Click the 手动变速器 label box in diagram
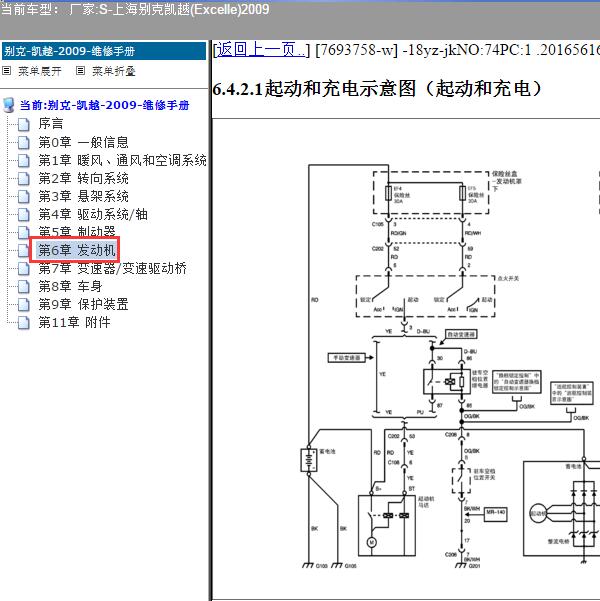This screenshot has height=601, width=600. point(347,358)
